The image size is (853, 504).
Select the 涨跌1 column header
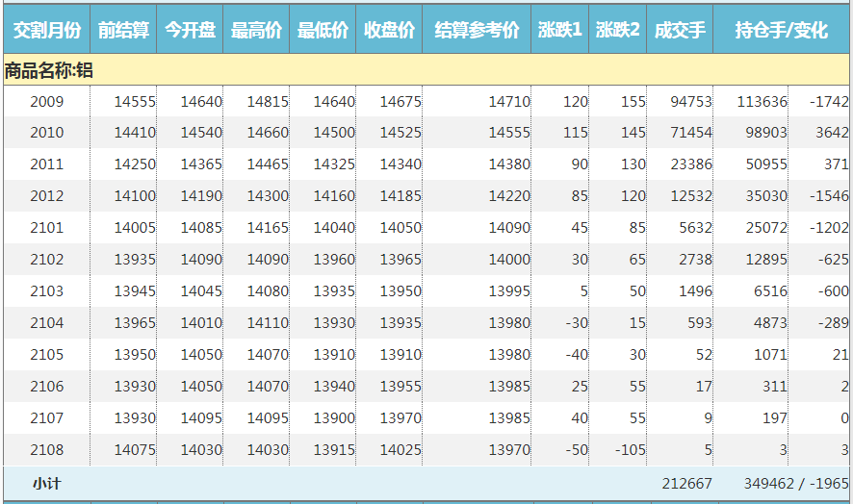(559, 31)
